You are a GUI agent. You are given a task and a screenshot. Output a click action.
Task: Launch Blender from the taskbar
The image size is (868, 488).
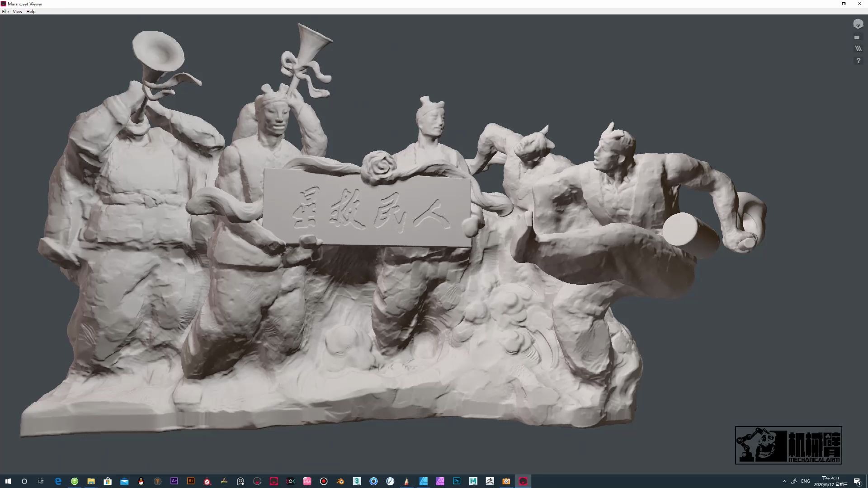point(340,481)
